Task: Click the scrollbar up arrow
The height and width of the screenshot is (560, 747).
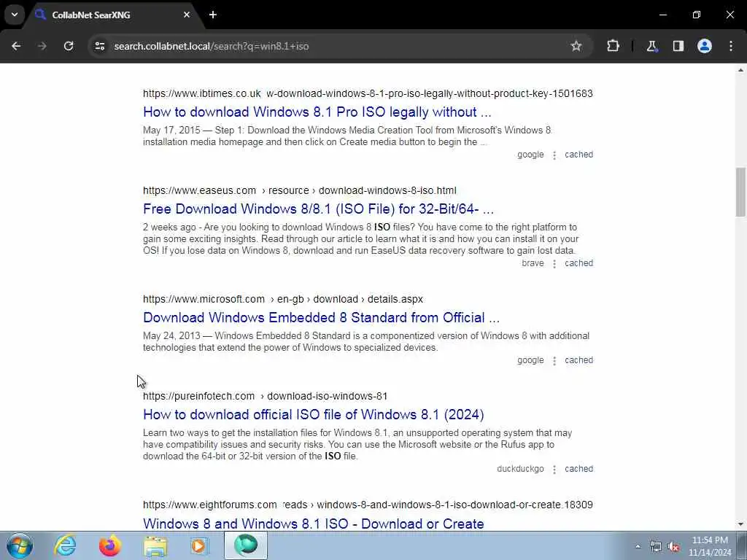Action: pyautogui.click(x=740, y=71)
